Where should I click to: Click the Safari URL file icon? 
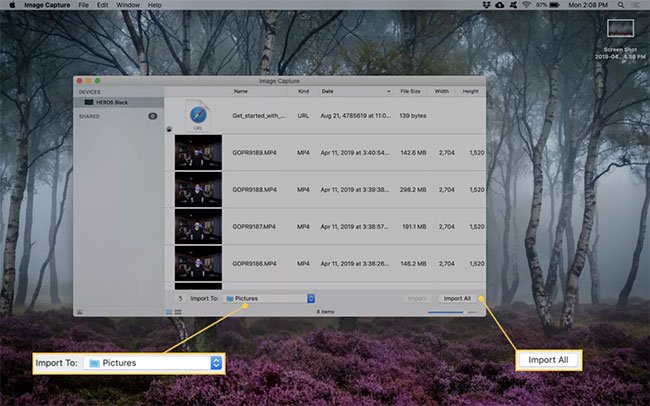198,115
